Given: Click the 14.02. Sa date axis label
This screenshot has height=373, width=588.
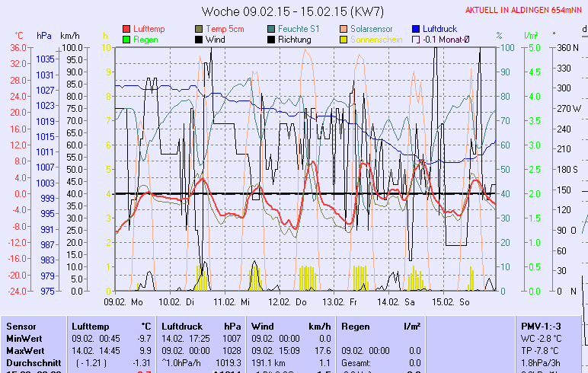Looking at the screenshot, I should click(399, 301).
